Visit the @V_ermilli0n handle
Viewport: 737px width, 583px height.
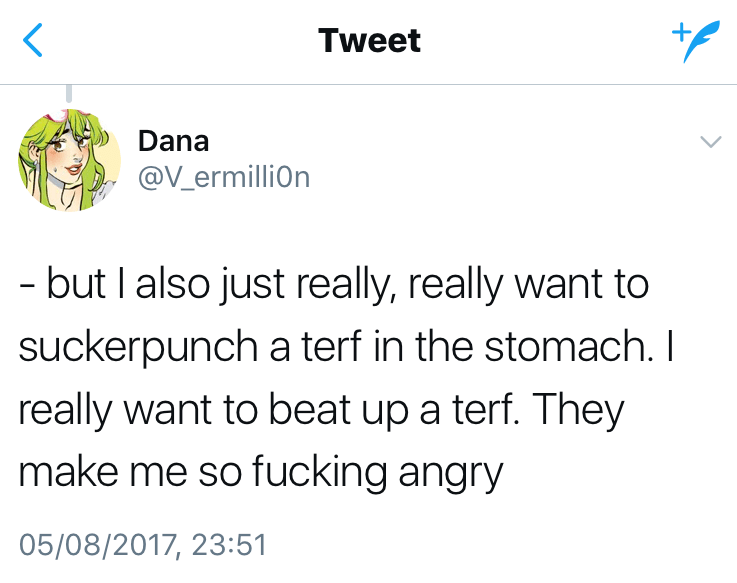pos(222,177)
